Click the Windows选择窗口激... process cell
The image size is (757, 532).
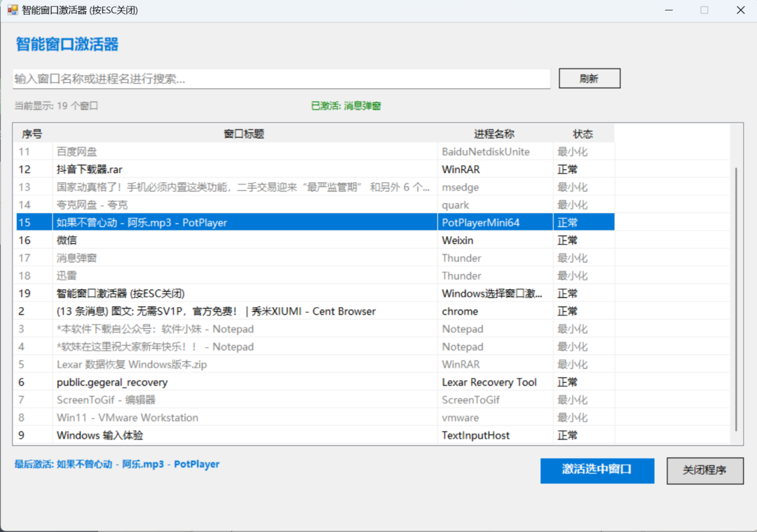click(495, 294)
